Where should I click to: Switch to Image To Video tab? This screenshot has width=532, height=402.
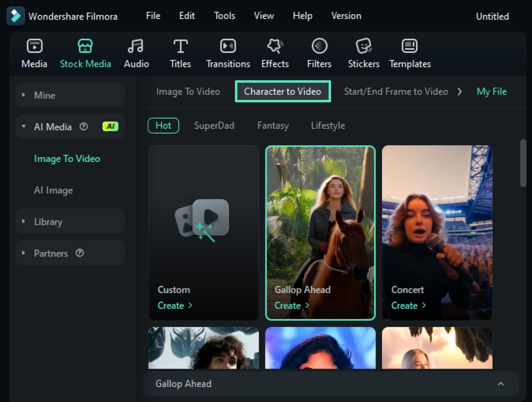(188, 91)
